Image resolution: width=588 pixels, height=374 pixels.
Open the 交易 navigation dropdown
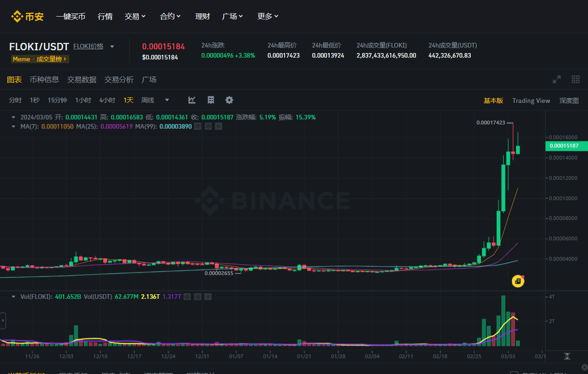click(135, 17)
